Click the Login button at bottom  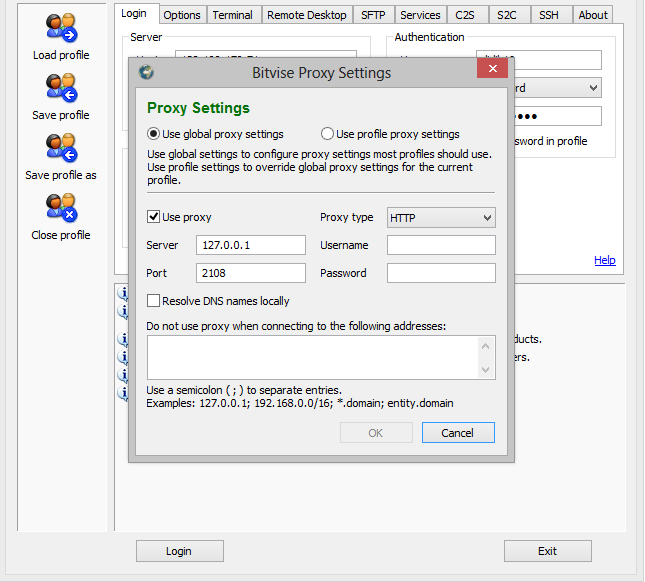point(179,551)
